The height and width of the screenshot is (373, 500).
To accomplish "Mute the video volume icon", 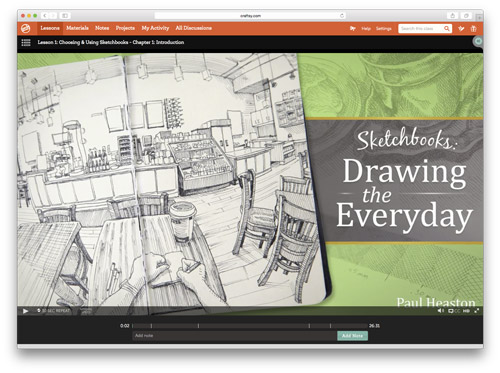I will [441, 311].
